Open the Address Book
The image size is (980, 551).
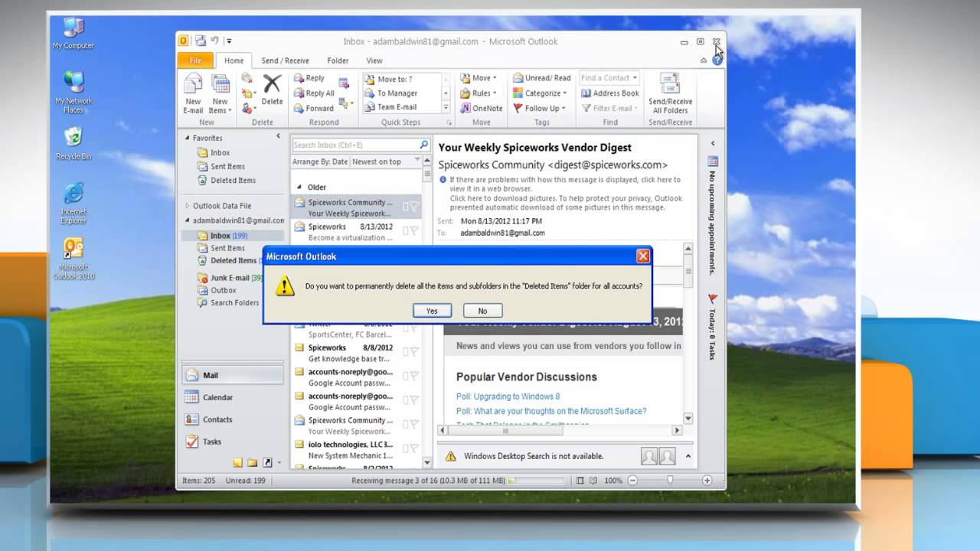(609, 93)
